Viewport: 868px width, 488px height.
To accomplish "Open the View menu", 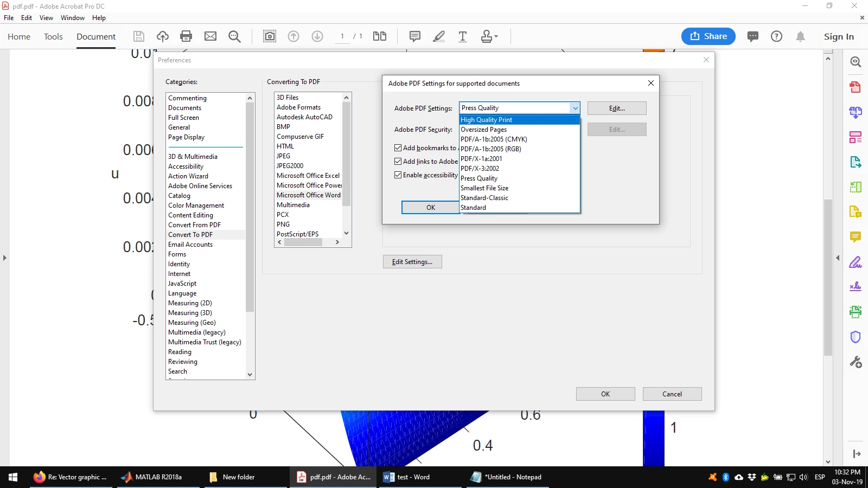I will coord(46,18).
